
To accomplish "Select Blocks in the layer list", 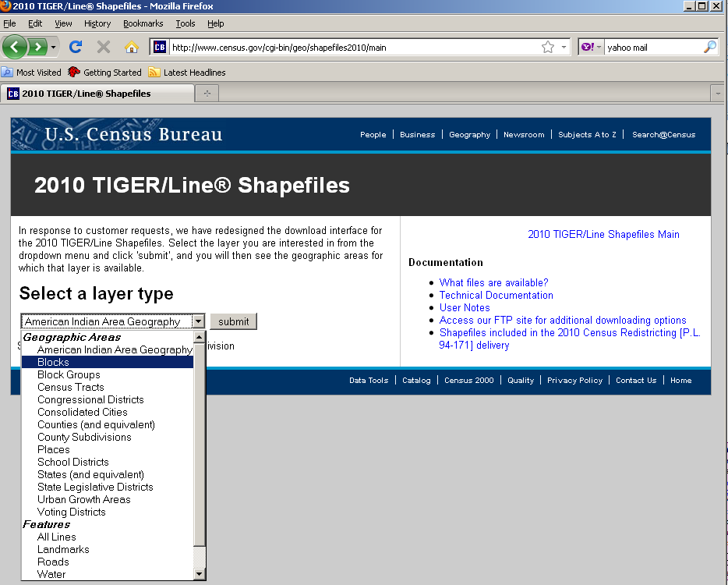I will 108,362.
